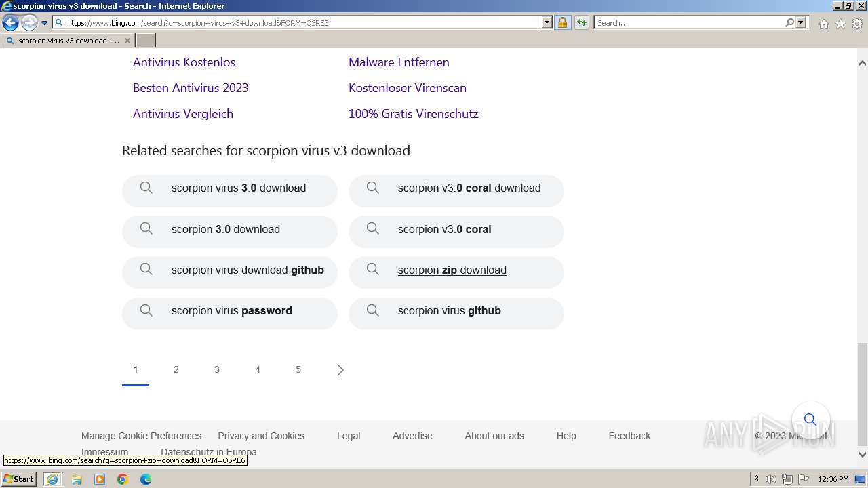The width and height of the screenshot is (868, 488).
Task: Open the Antivirus Vergleich link
Action: click(183, 114)
